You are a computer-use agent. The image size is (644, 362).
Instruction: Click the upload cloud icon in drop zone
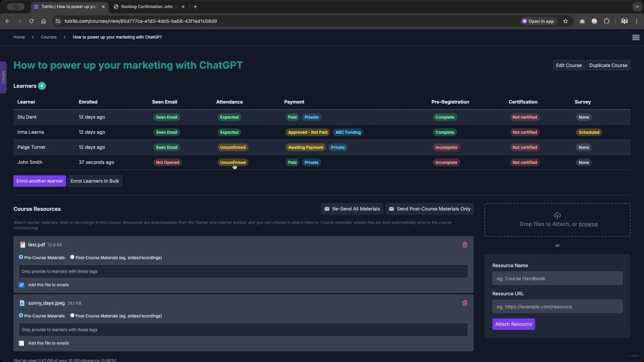[x=557, y=216]
